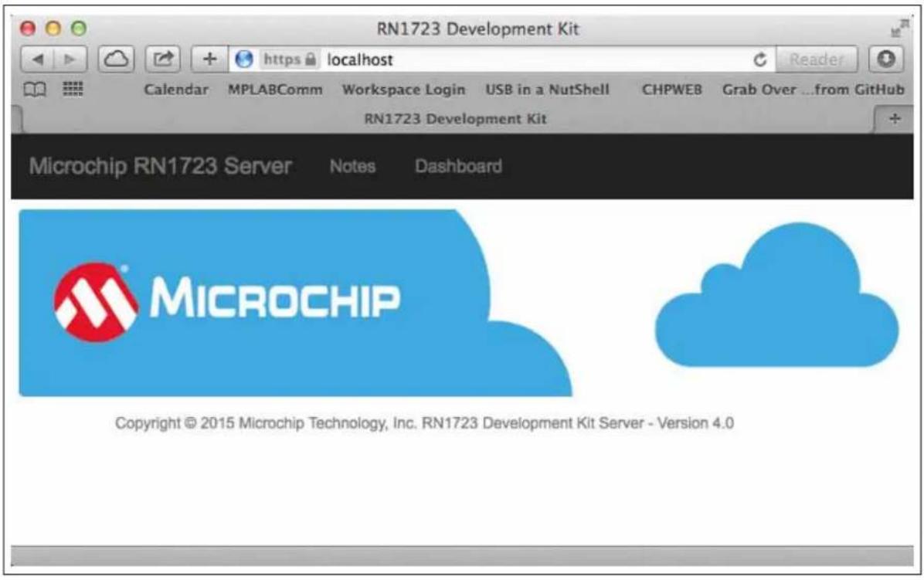Click the Reader button
This screenshot has height=580, width=924.
(816, 59)
